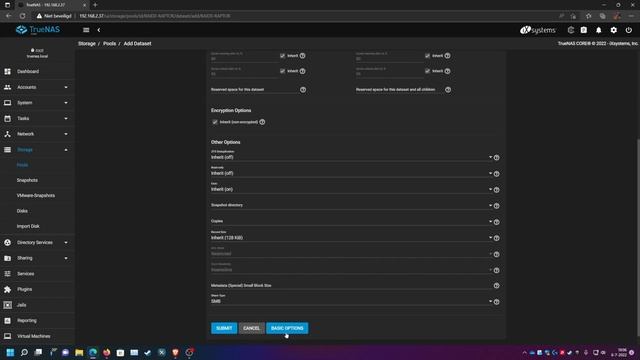The height and width of the screenshot is (360, 640).
Task: Go back with browser back arrow
Action: (9, 16)
